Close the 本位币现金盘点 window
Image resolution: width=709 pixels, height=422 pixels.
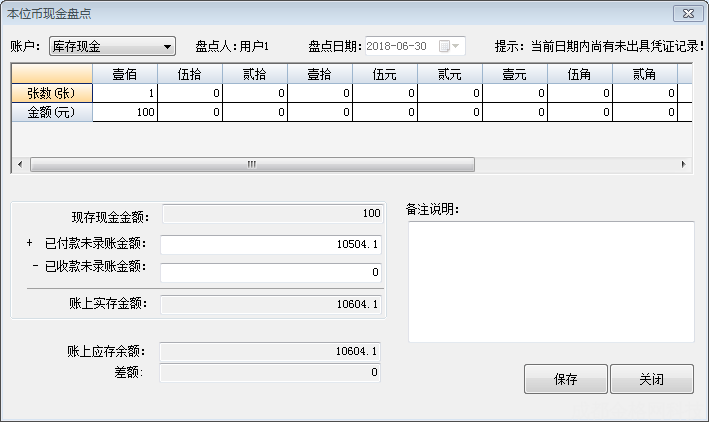(687, 12)
